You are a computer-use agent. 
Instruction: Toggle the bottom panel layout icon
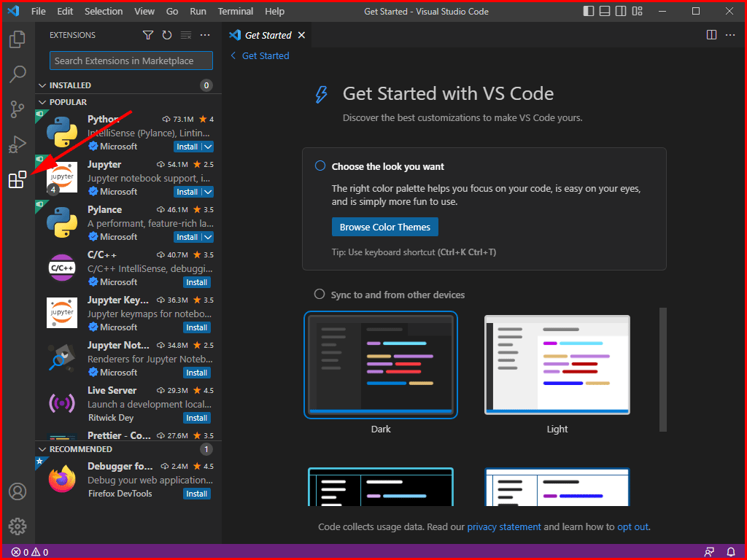(x=605, y=12)
